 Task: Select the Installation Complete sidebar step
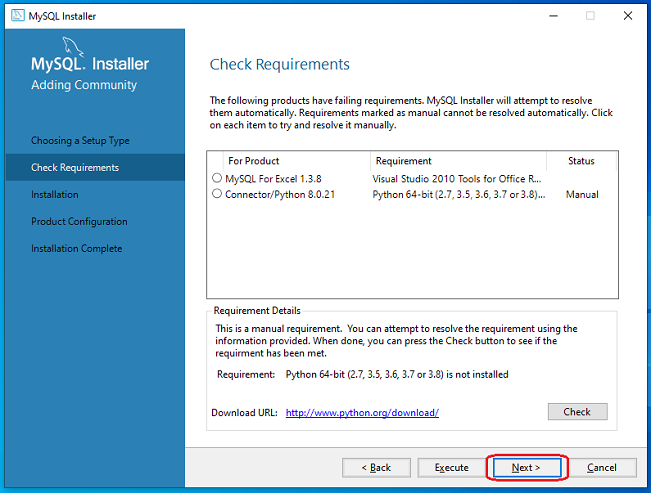pyautogui.click(x=77, y=248)
